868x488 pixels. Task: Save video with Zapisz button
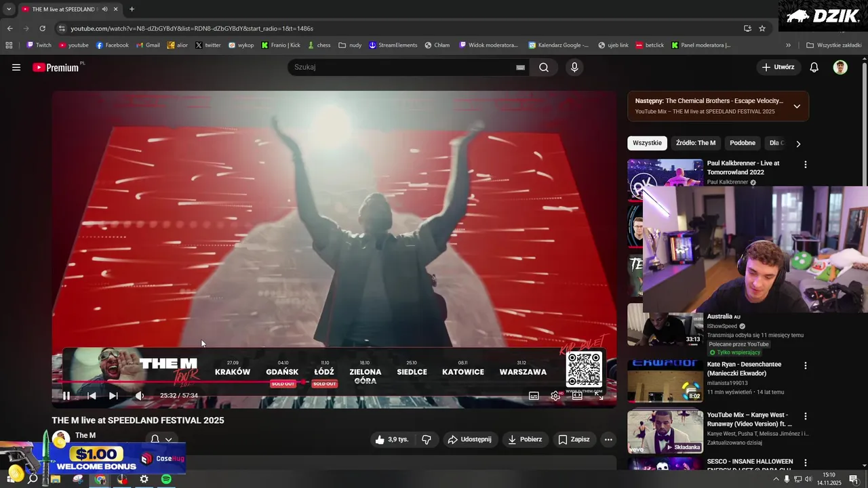tap(574, 439)
